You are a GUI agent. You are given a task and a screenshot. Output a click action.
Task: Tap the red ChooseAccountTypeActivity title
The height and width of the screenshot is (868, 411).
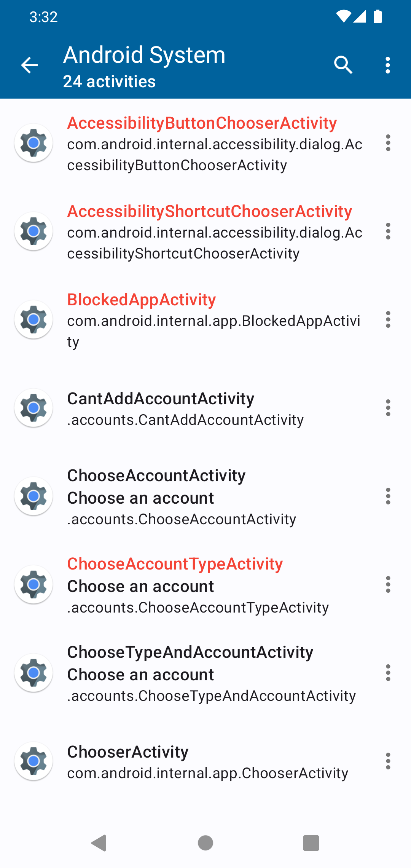pyautogui.click(x=175, y=564)
